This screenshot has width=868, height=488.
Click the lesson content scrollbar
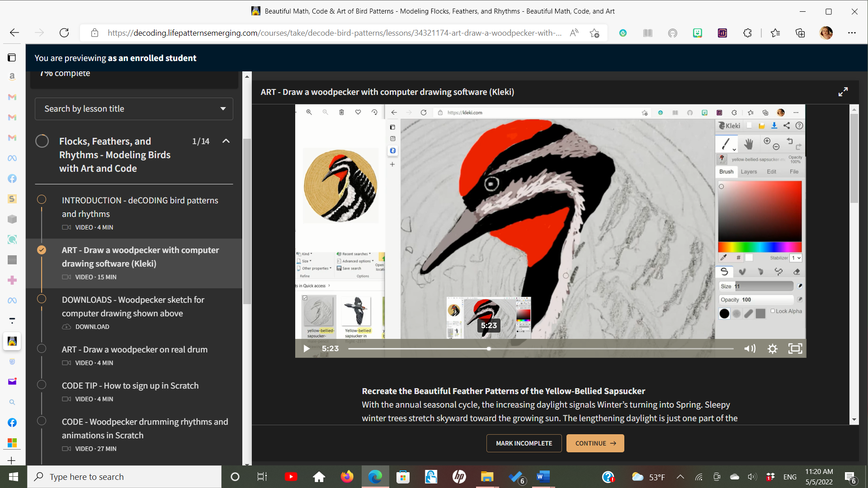(x=854, y=158)
